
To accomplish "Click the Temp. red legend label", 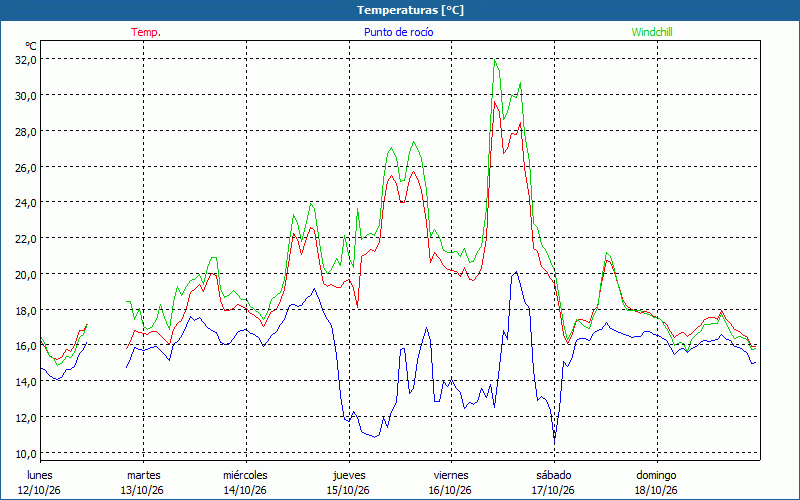I will pyautogui.click(x=146, y=32).
